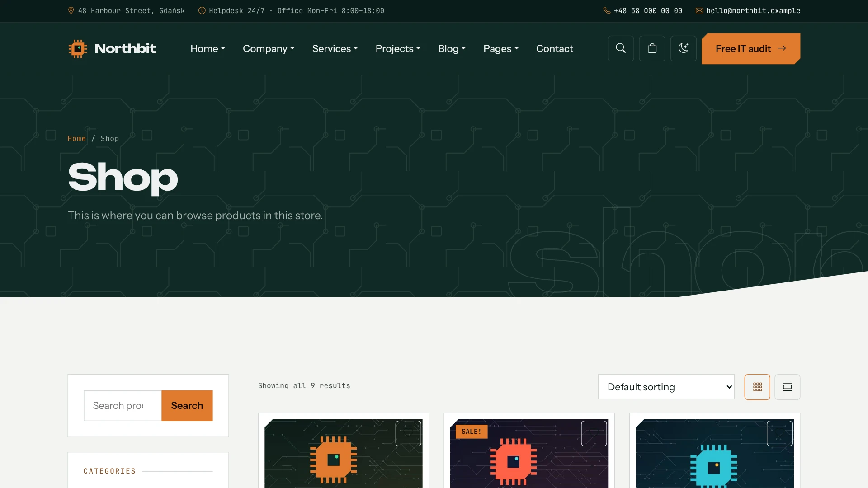Open the cyan chip product thumbnail

click(715, 454)
